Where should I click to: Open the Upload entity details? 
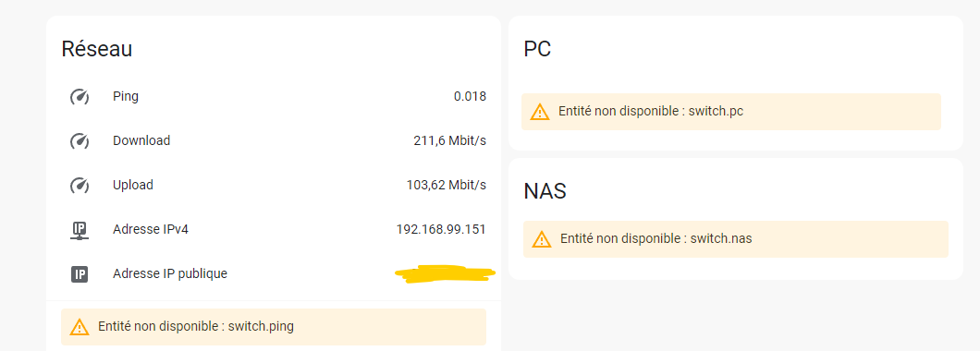(x=274, y=186)
